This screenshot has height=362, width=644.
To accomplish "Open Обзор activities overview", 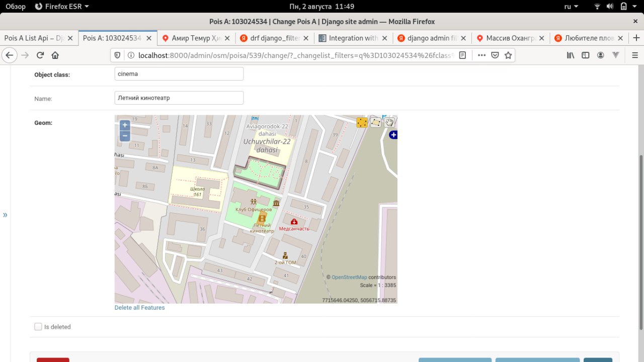I will [16, 7].
